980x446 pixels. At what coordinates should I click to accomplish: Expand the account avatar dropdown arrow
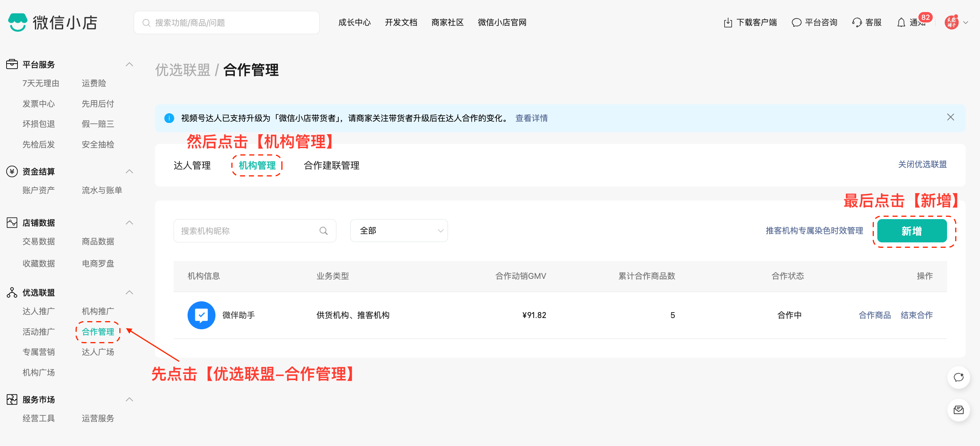(x=966, y=22)
